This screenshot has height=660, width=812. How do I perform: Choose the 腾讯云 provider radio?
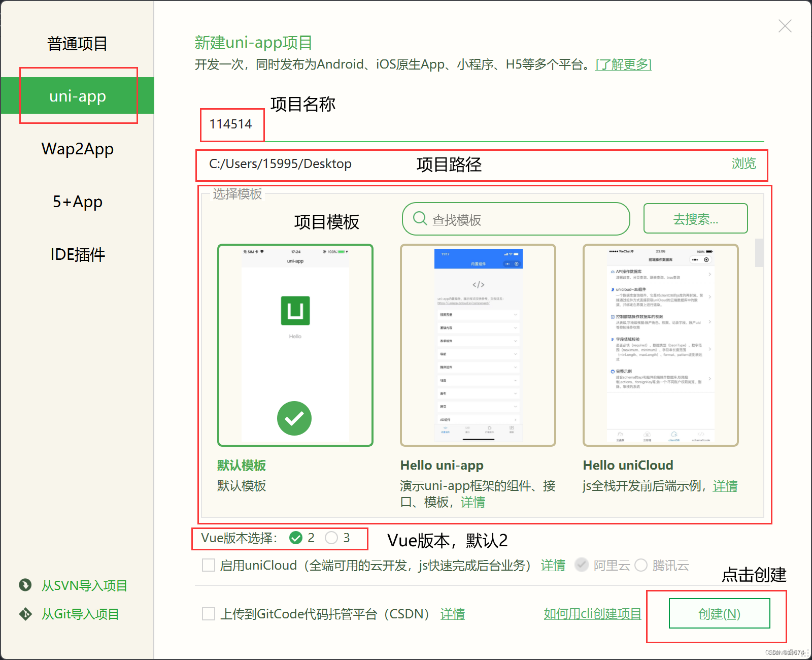click(x=641, y=565)
